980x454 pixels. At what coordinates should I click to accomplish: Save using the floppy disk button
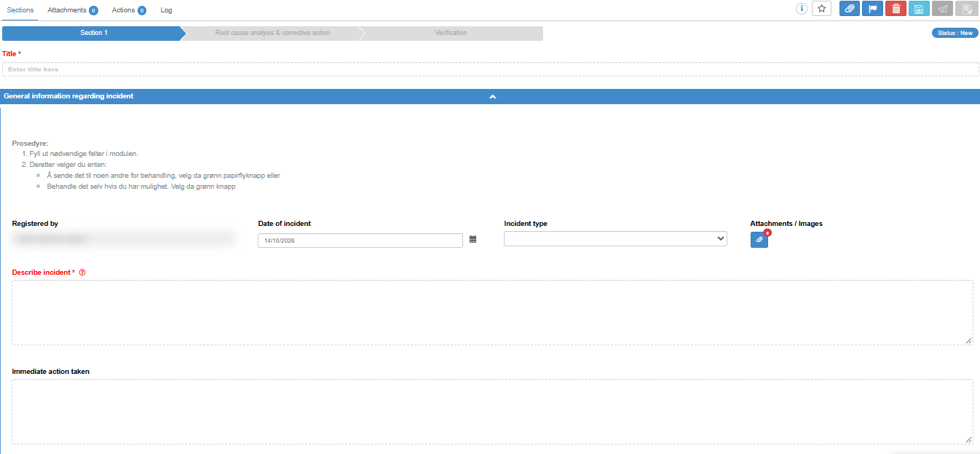(x=919, y=9)
